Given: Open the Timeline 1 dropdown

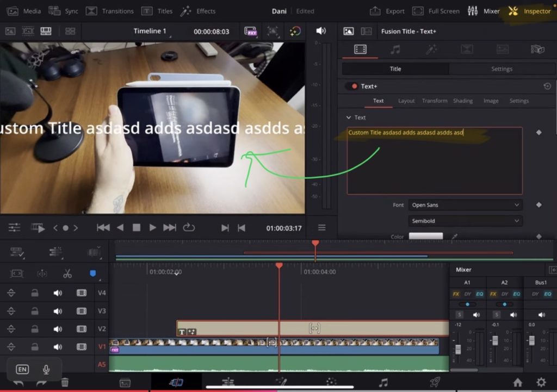Looking at the screenshot, I should (151, 31).
